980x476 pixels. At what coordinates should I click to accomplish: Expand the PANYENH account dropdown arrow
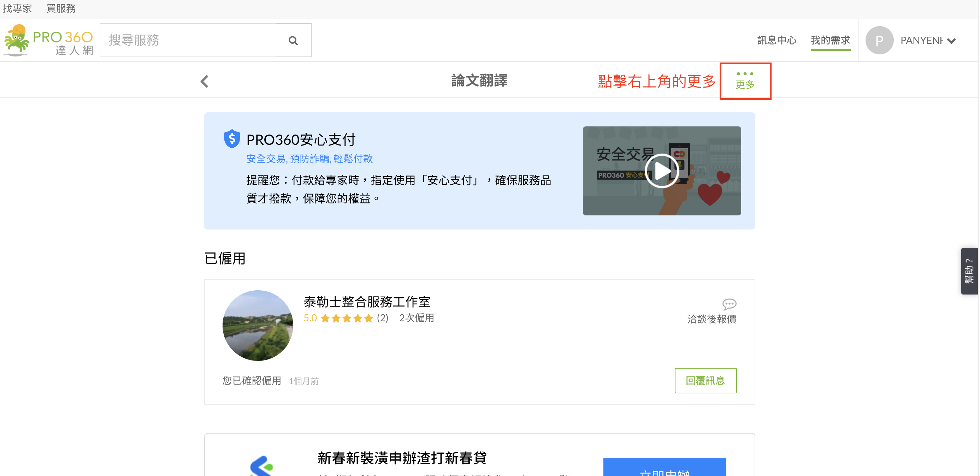coord(951,41)
